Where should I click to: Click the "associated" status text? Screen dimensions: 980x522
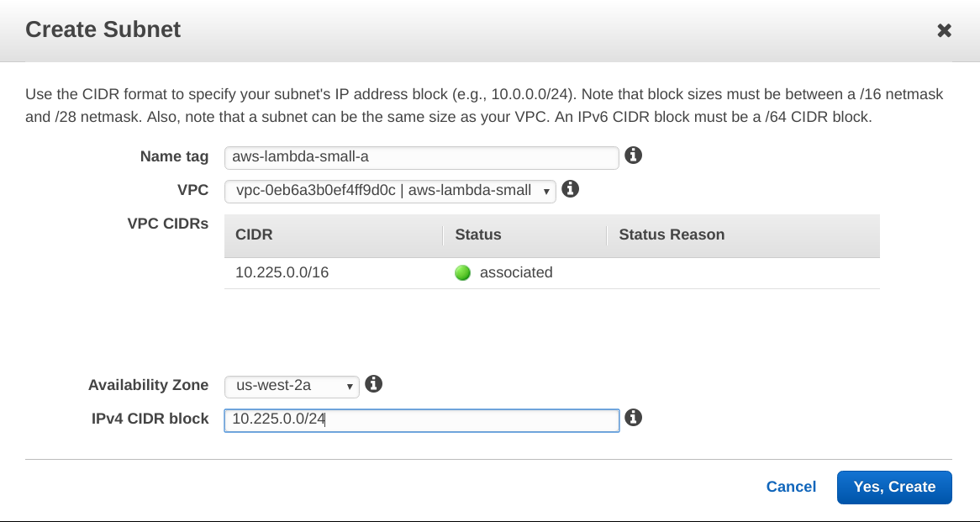[x=516, y=272]
